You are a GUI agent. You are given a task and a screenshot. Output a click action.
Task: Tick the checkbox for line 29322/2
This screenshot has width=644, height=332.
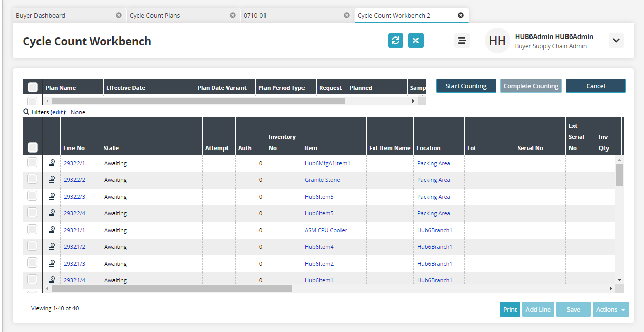(x=32, y=179)
